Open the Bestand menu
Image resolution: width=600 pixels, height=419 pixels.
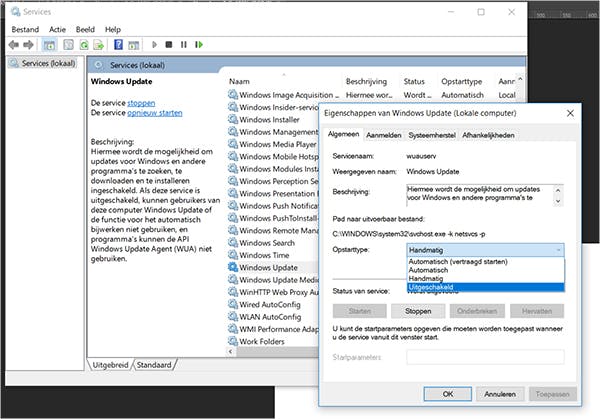25,29
